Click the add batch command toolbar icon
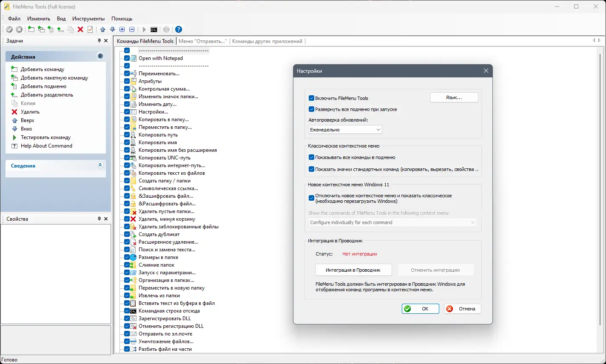Screen dimensions: 606x364 (41, 29)
